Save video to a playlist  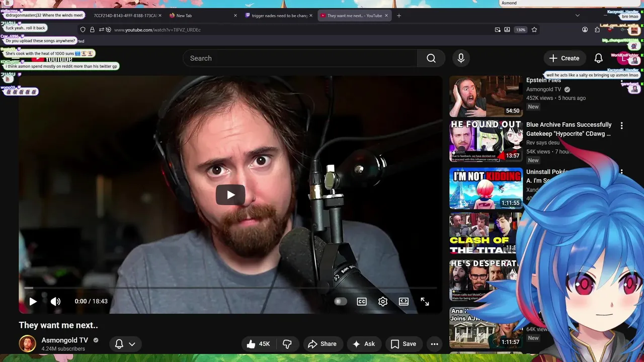click(x=404, y=344)
